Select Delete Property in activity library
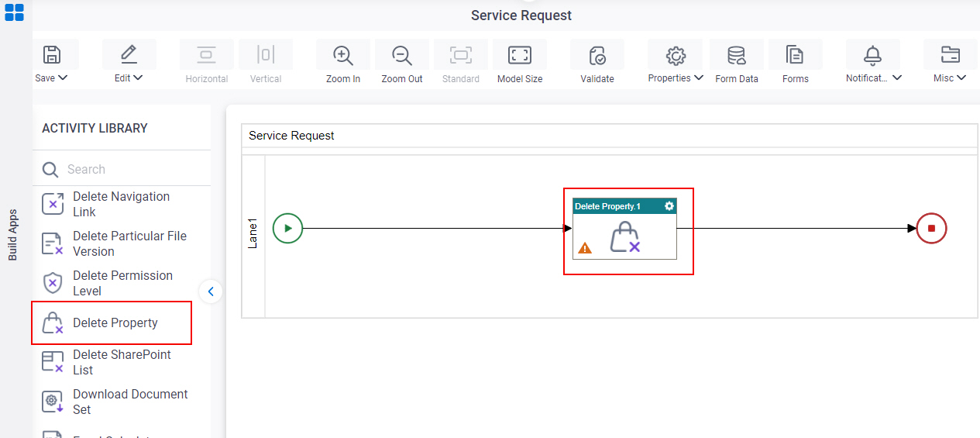This screenshot has width=980, height=438. pyautogui.click(x=112, y=322)
